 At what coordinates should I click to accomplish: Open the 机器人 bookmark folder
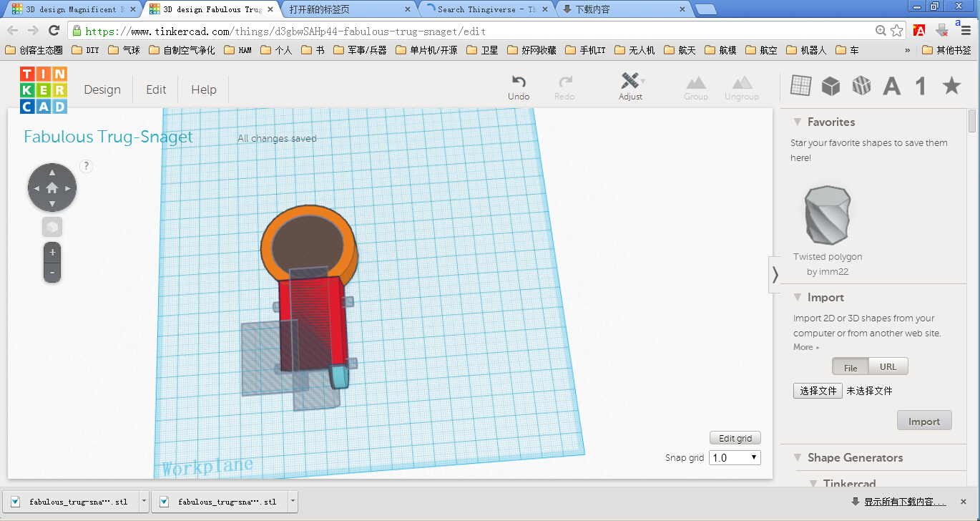[806, 50]
